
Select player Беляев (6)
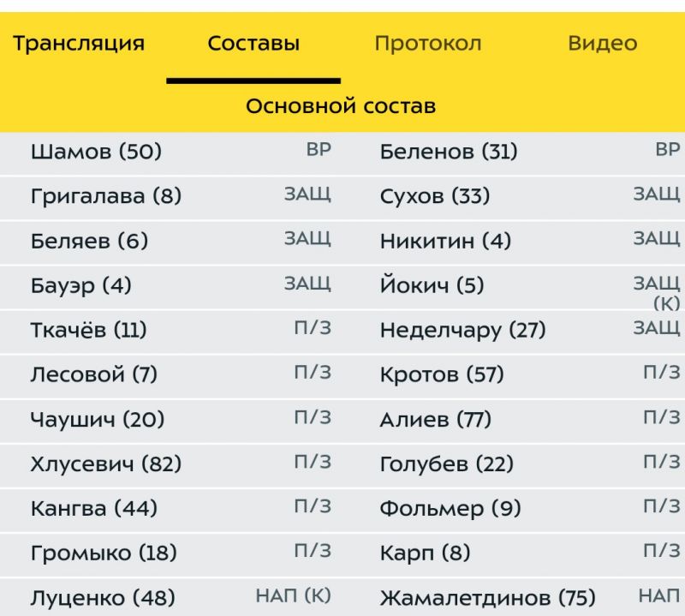pyautogui.click(x=89, y=241)
